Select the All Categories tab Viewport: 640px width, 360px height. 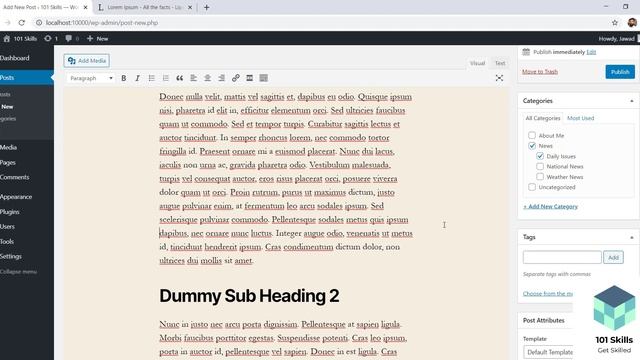tap(543, 118)
